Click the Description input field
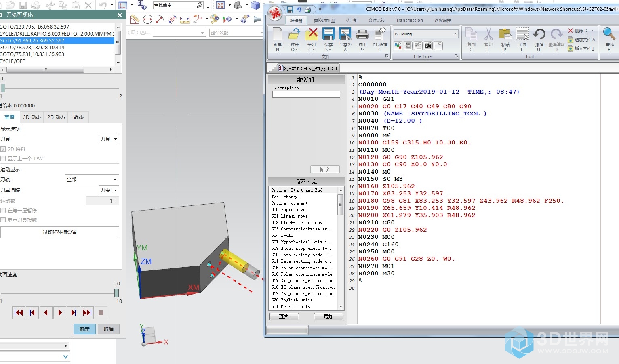The image size is (619, 364). pyautogui.click(x=306, y=94)
